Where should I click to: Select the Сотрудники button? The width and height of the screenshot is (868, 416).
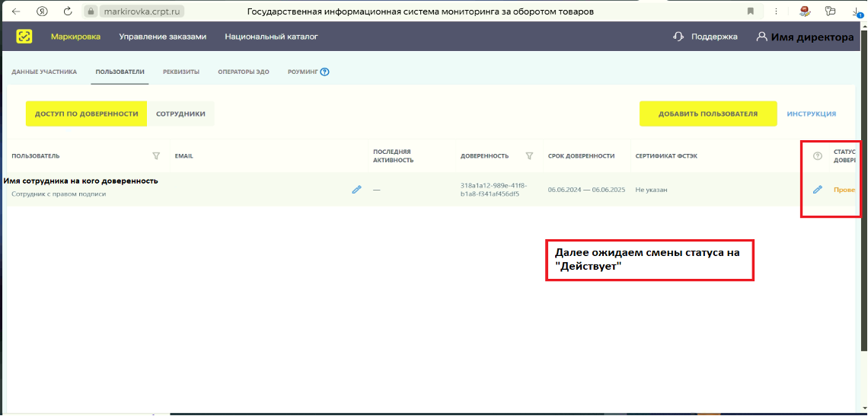[x=180, y=114]
